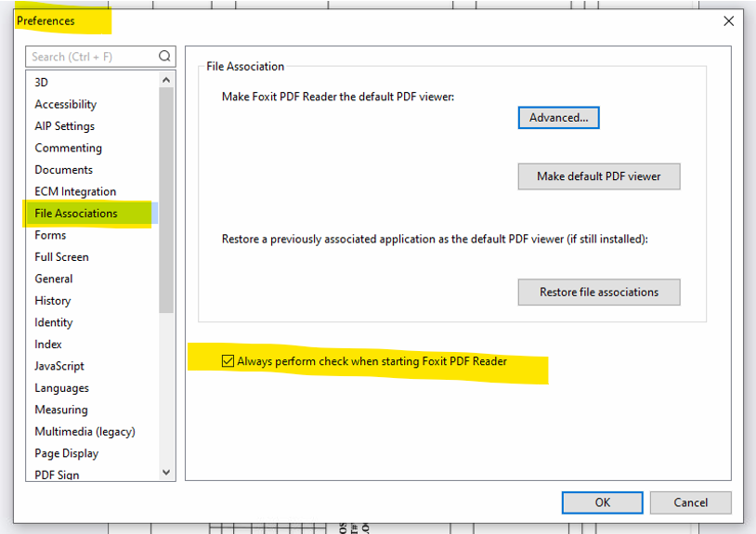The width and height of the screenshot is (756, 534).
Task: Click the category list scrollbar thumb
Action: tap(166, 200)
